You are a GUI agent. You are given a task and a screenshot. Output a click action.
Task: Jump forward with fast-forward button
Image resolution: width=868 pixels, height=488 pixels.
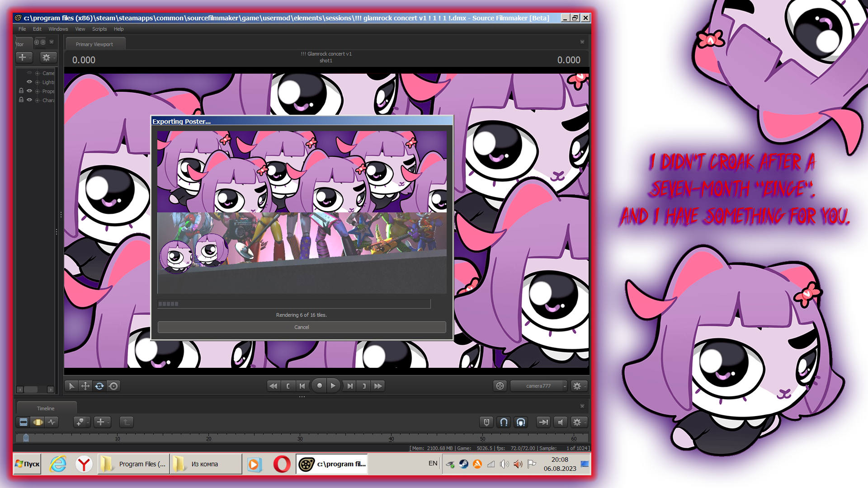[378, 386]
